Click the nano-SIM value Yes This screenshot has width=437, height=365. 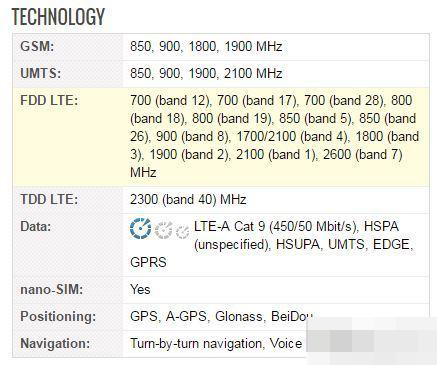140,289
